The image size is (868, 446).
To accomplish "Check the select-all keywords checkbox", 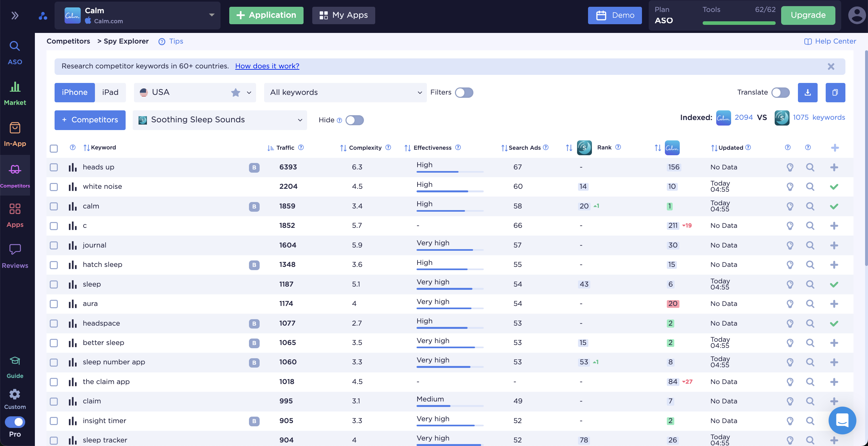I will (54, 148).
